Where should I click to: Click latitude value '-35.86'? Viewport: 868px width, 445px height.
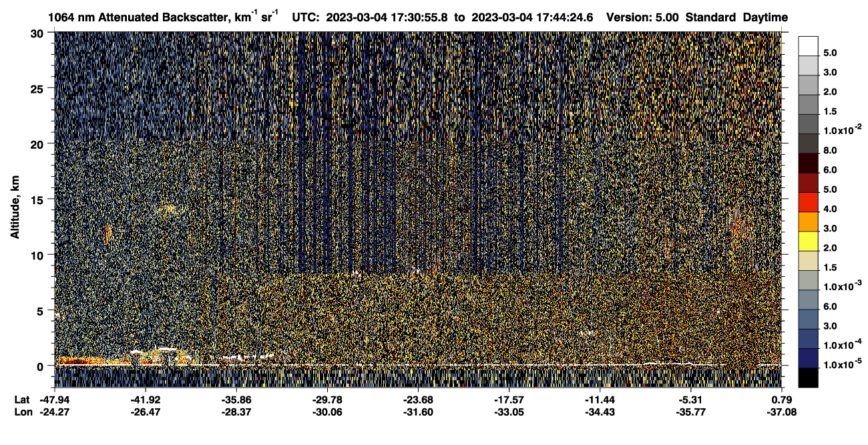236,400
